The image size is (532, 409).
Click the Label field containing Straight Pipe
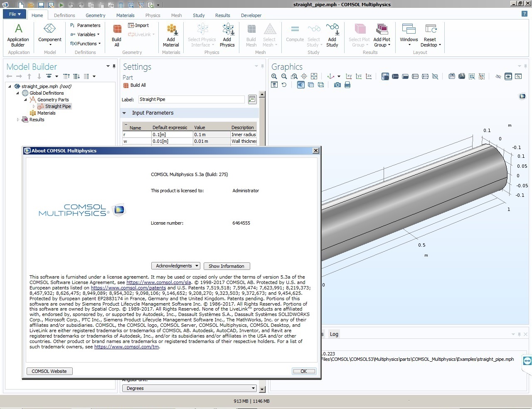191,100
